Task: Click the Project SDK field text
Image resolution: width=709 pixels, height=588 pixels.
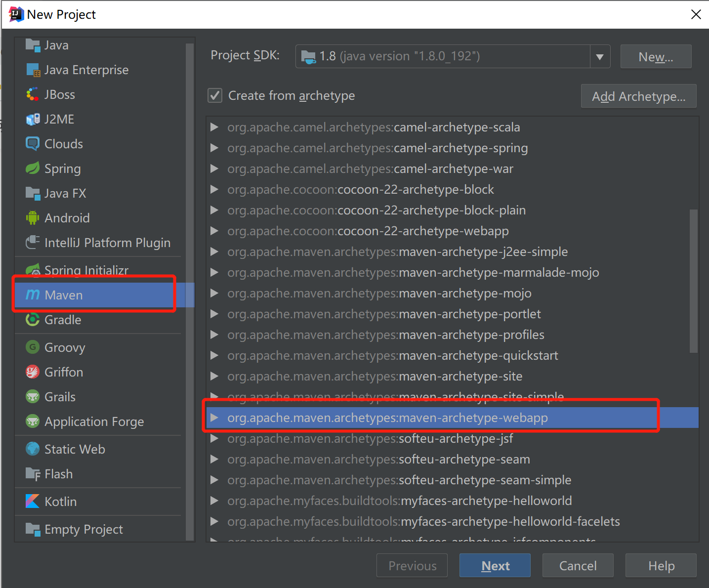Action: click(x=400, y=56)
